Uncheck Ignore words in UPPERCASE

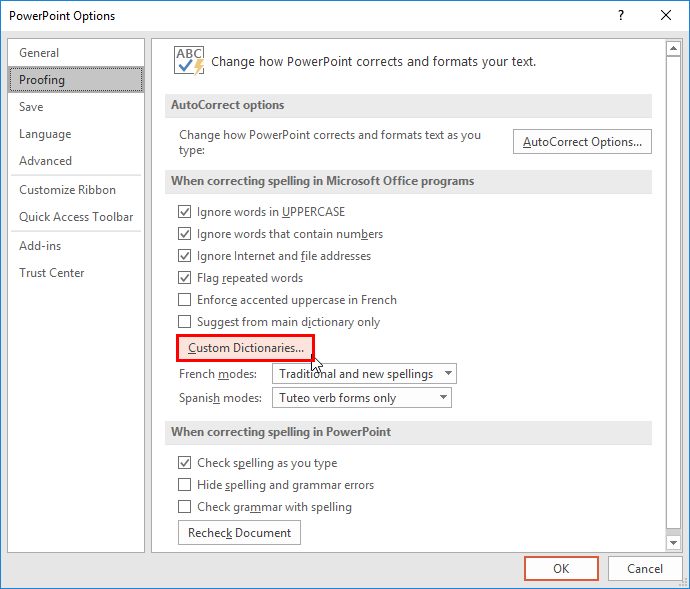point(184,212)
